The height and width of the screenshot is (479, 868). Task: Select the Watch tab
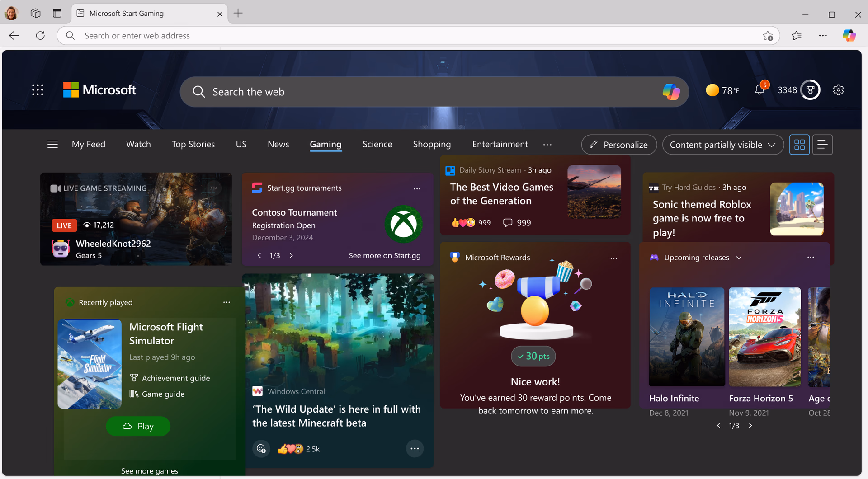[138, 145]
